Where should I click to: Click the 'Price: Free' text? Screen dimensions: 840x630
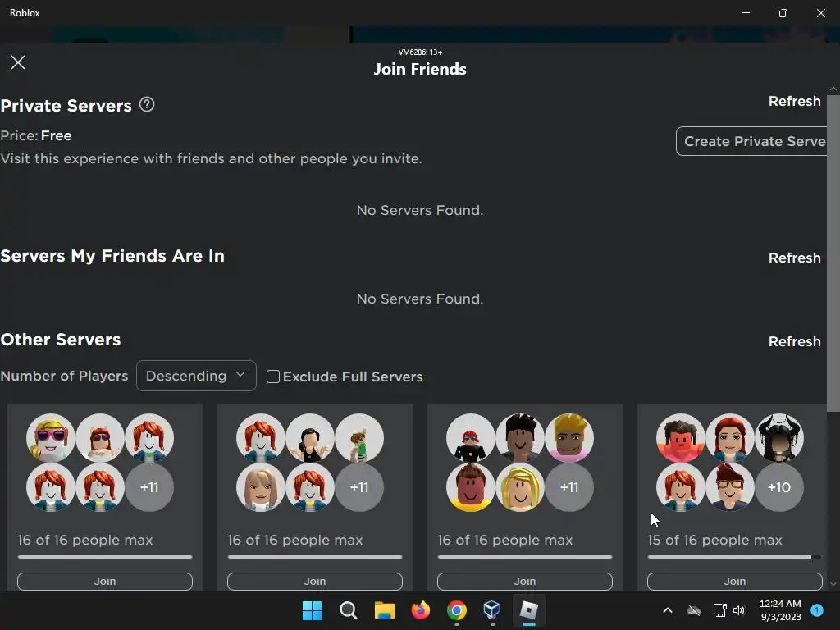pyautogui.click(x=36, y=135)
